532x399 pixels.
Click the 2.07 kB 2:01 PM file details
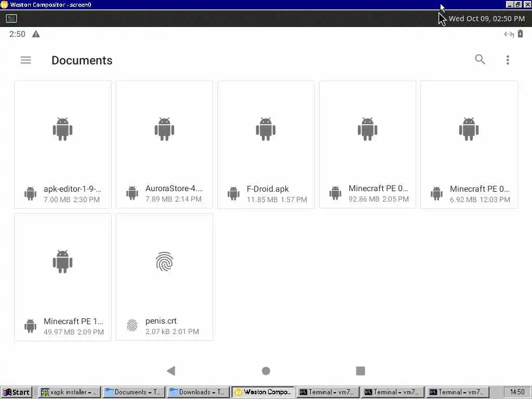point(172,331)
